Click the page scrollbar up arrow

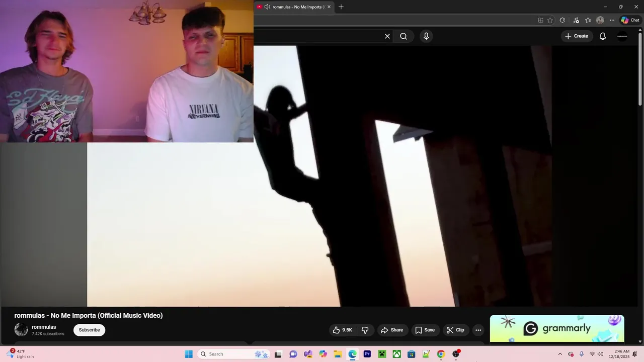point(640,31)
